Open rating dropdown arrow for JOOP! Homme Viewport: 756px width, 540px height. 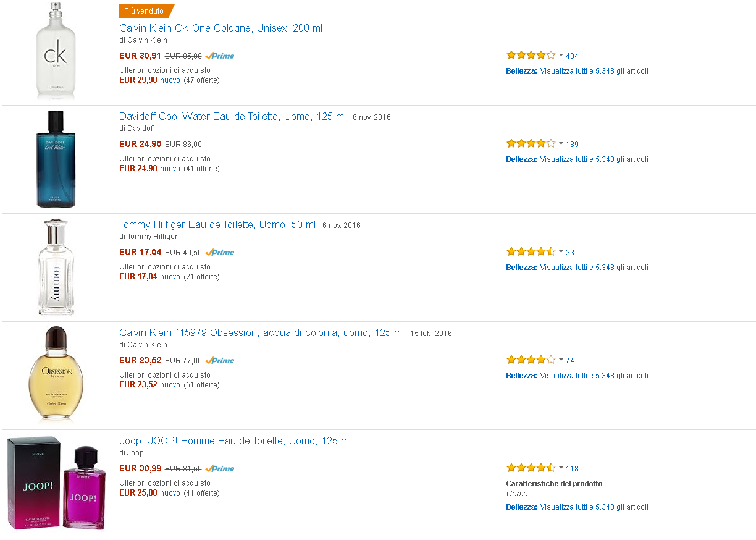coord(561,468)
